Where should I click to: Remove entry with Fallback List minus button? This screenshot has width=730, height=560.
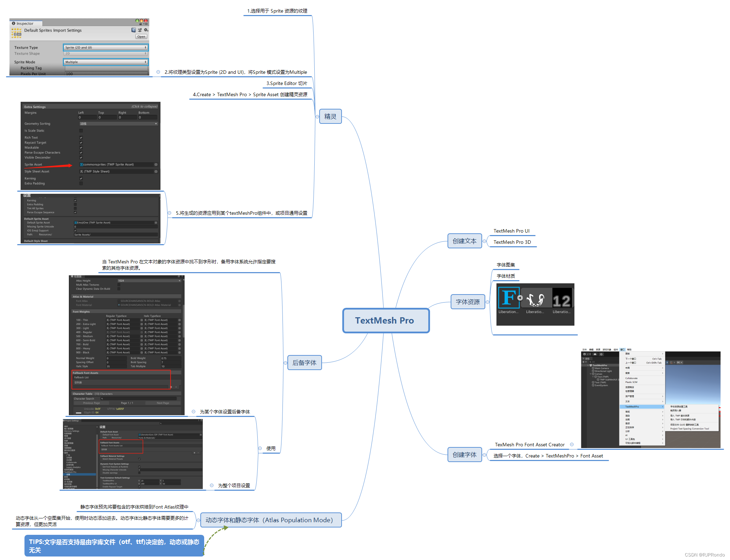[x=176, y=387]
